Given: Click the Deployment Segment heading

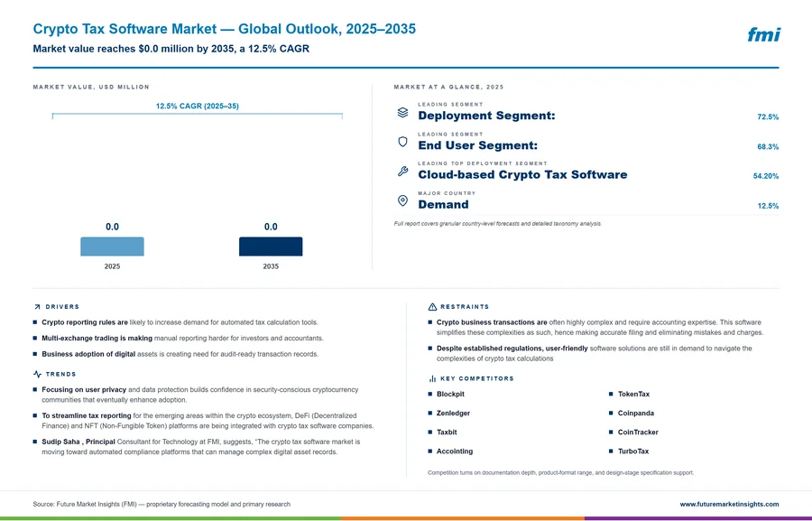Looking at the screenshot, I should click(486, 116).
